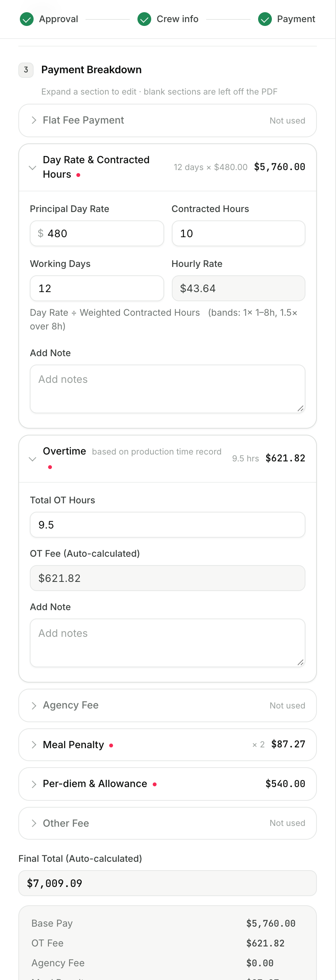Edit the Working Days field
Image resolution: width=336 pixels, height=980 pixels.
tap(97, 288)
